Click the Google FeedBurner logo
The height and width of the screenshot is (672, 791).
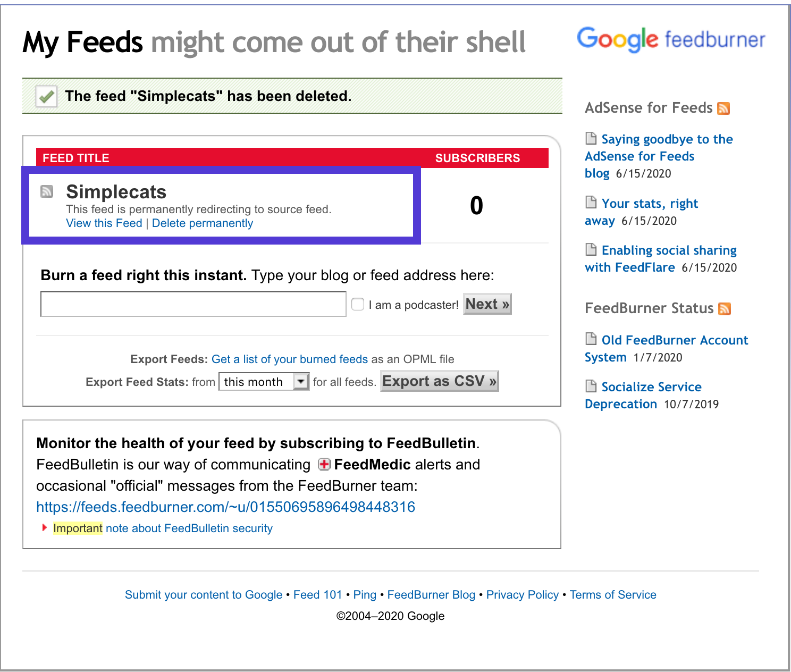(x=671, y=39)
